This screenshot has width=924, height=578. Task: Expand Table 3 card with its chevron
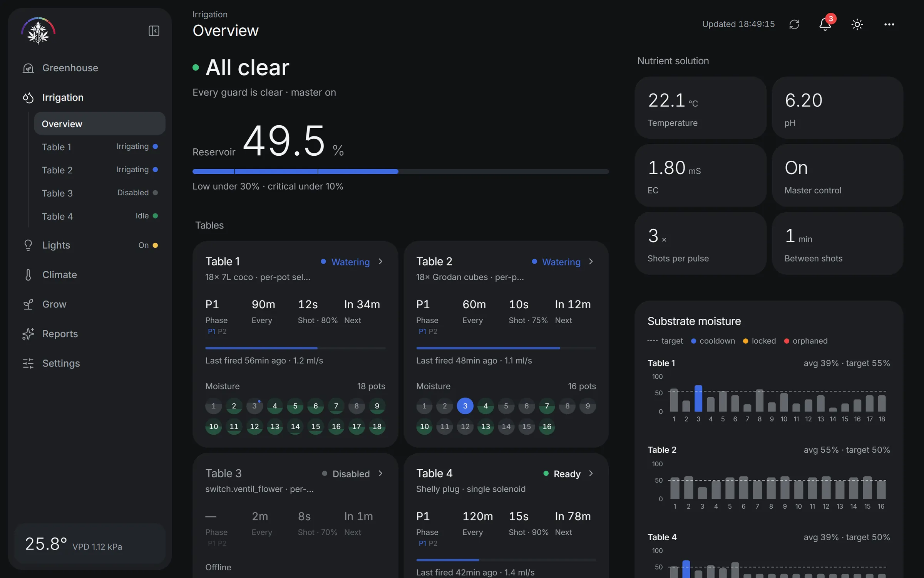(x=380, y=474)
